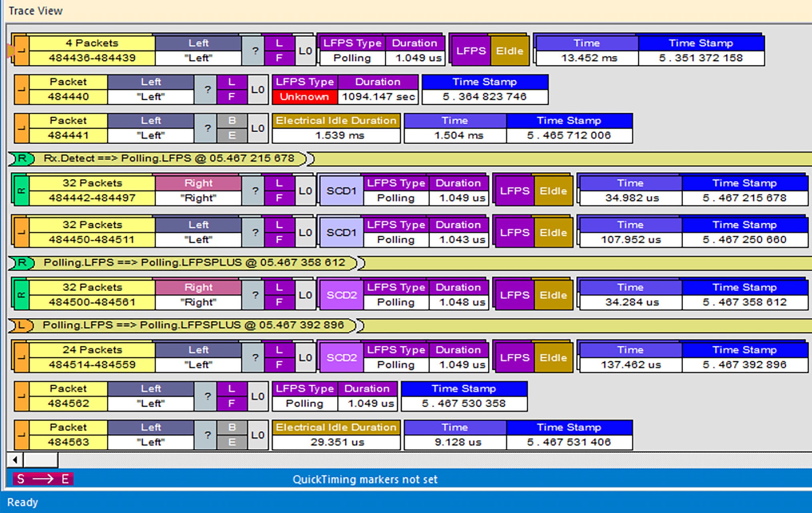Screen dimensions: 812x513
Task: Expand the 24 Packets 484514-484559 group
Action: click(92, 357)
